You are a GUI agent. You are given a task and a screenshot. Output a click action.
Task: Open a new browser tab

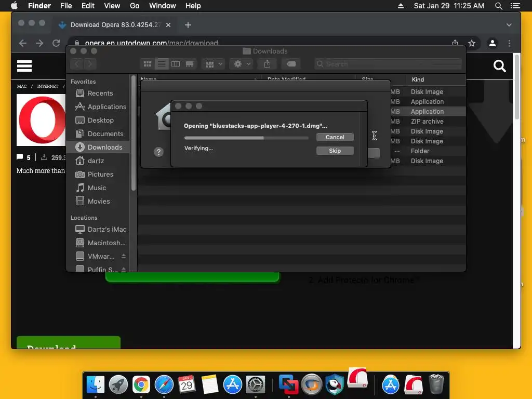(188, 25)
